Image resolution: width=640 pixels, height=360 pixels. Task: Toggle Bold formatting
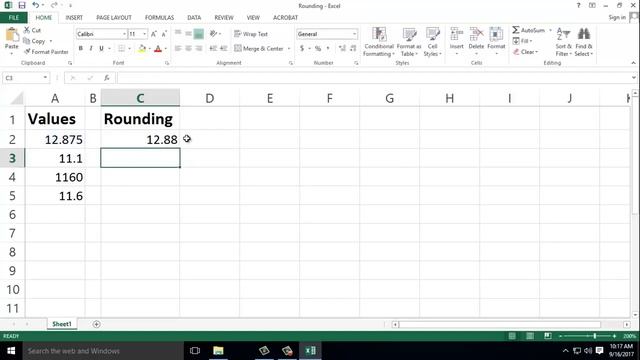point(81,48)
